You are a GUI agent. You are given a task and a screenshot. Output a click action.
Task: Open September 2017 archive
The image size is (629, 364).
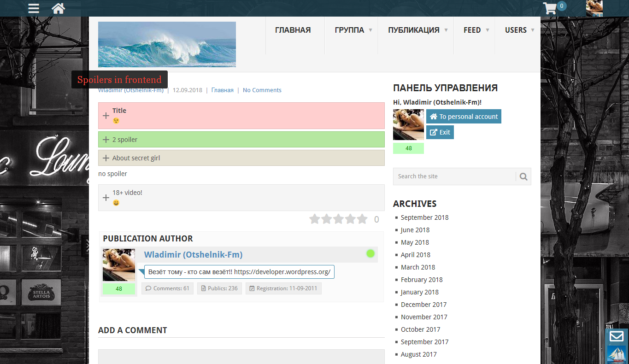tap(424, 342)
